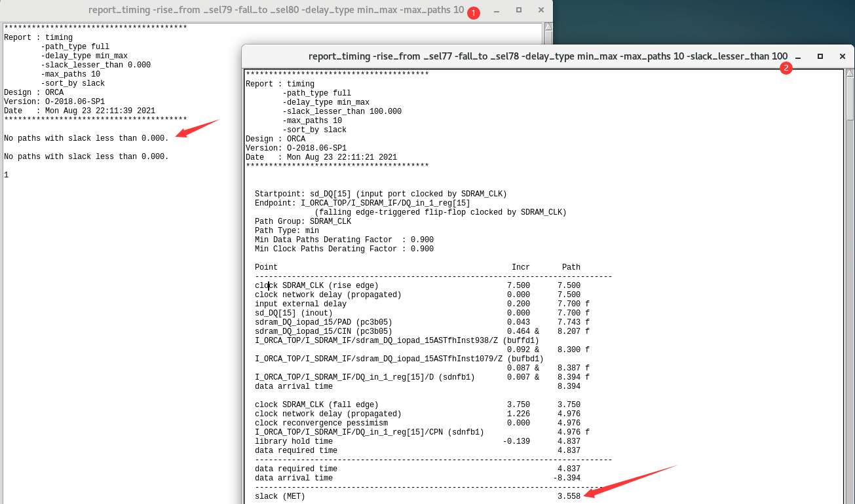The width and height of the screenshot is (855, 504).
Task: Click '-slack_lesser_than 100.000' in _sel77 window
Action: pyautogui.click(x=342, y=111)
